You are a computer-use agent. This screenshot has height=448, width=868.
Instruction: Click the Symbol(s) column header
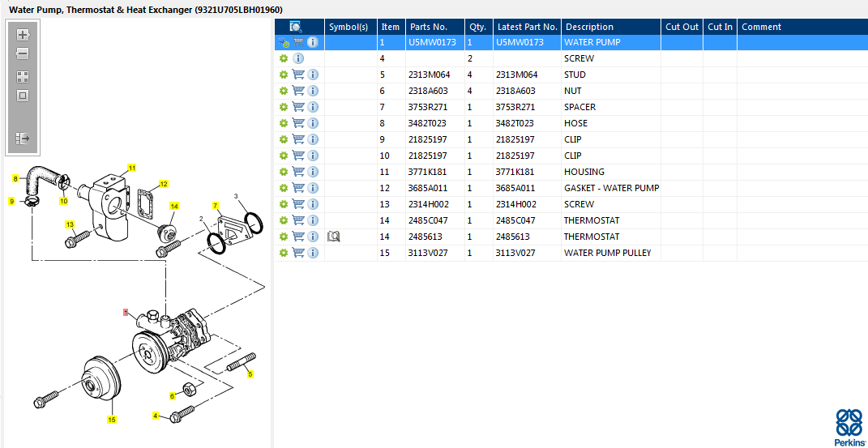pyautogui.click(x=351, y=27)
